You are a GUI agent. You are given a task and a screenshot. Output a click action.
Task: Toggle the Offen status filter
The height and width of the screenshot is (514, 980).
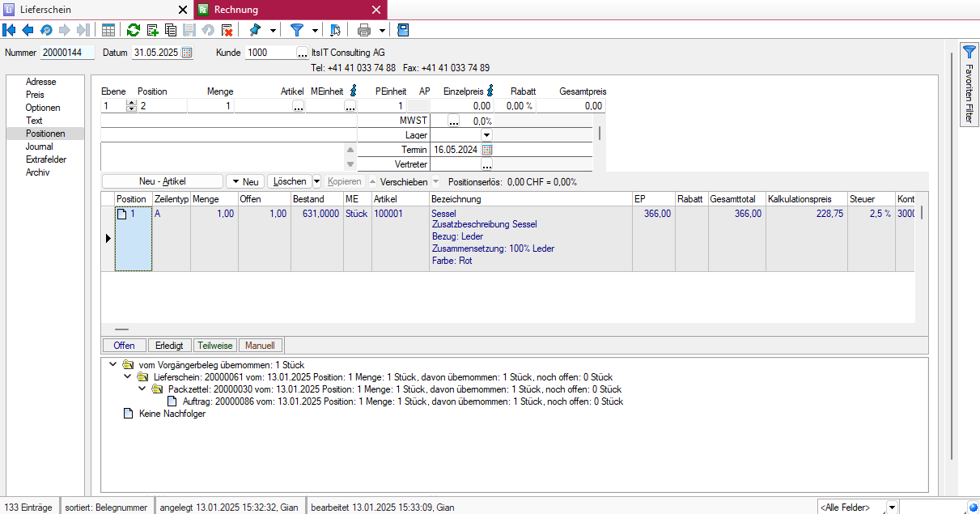pyautogui.click(x=124, y=346)
